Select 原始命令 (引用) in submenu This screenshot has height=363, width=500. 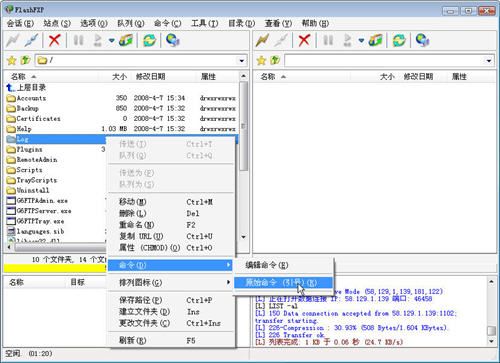tap(283, 283)
